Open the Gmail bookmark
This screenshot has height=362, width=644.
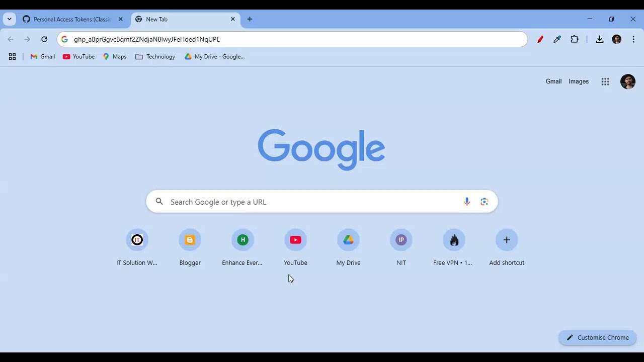pos(43,57)
